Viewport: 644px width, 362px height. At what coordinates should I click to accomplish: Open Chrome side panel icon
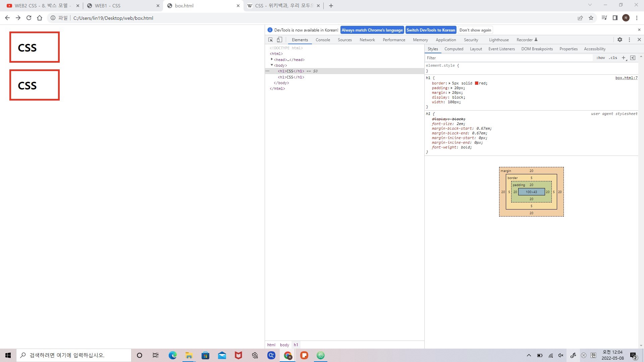(x=615, y=18)
